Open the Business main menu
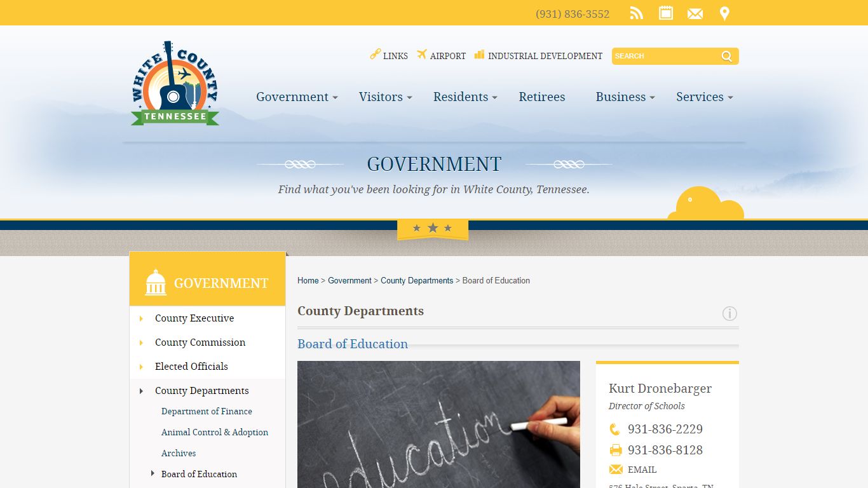The width and height of the screenshot is (868, 488). tap(621, 97)
